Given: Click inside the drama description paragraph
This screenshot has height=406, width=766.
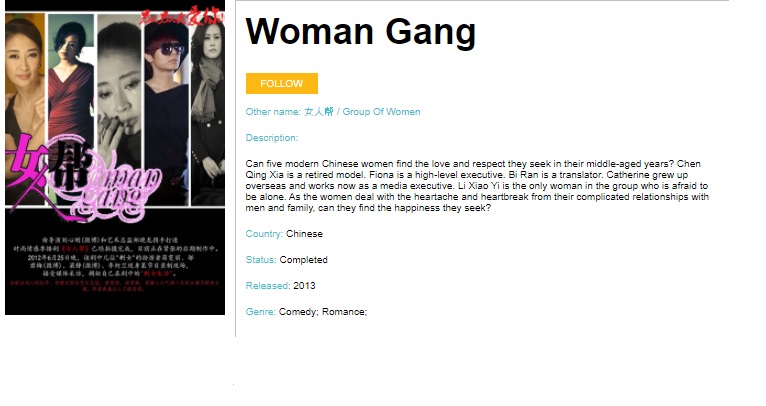Looking at the screenshot, I should pyautogui.click(x=477, y=186).
